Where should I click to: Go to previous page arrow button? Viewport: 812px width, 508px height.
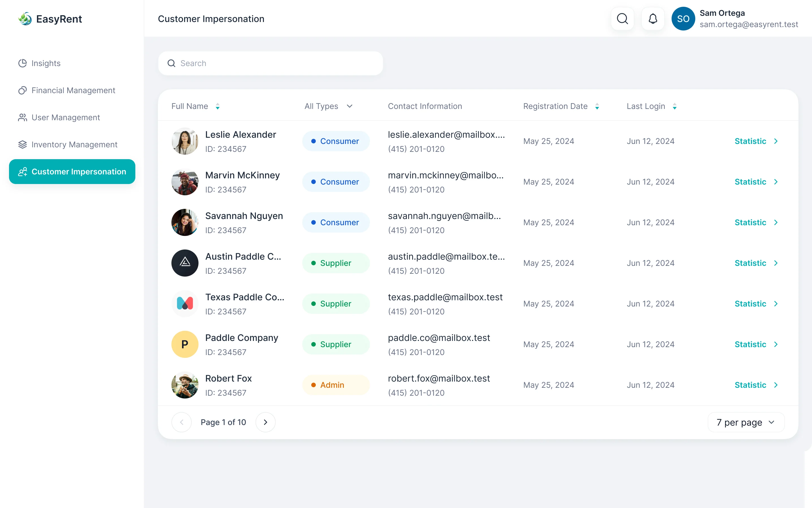click(x=182, y=422)
